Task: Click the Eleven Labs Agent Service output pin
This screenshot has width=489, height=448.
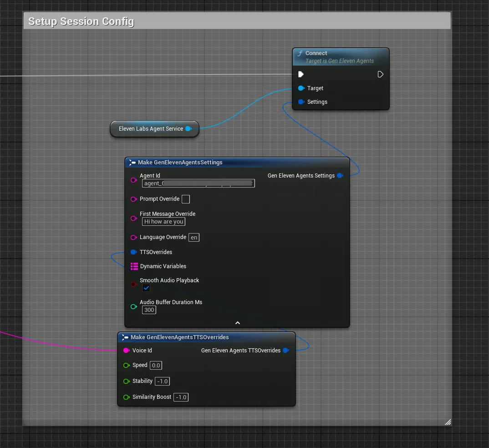Action: click(188, 129)
